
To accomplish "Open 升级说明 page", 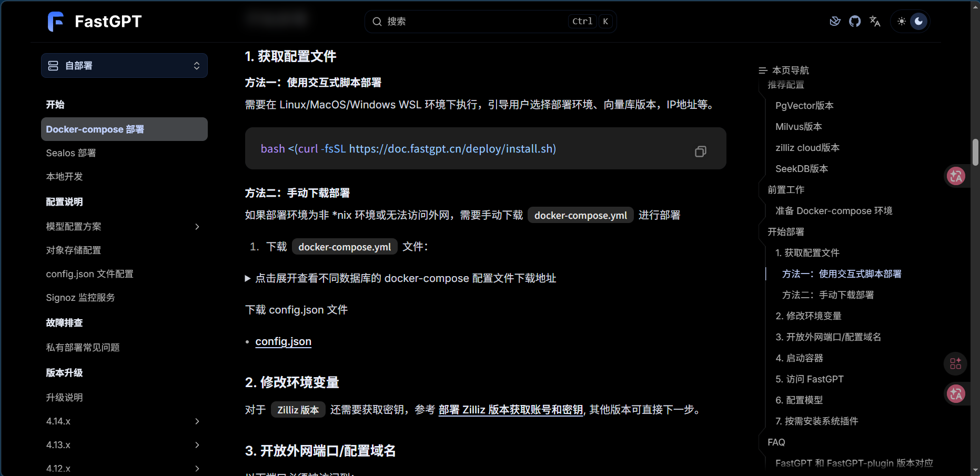I will pyautogui.click(x=64, y=398).
